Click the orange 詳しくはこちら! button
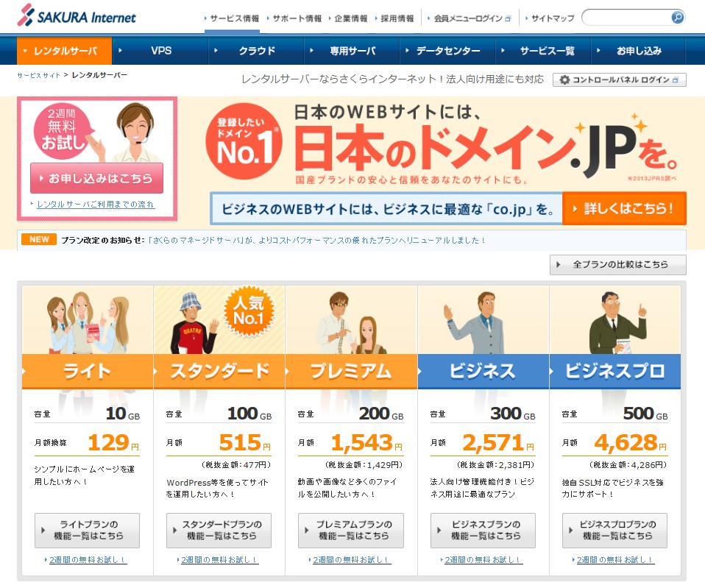Image resolution: width=705 pixels, height=588 pixels. (625, 208)
